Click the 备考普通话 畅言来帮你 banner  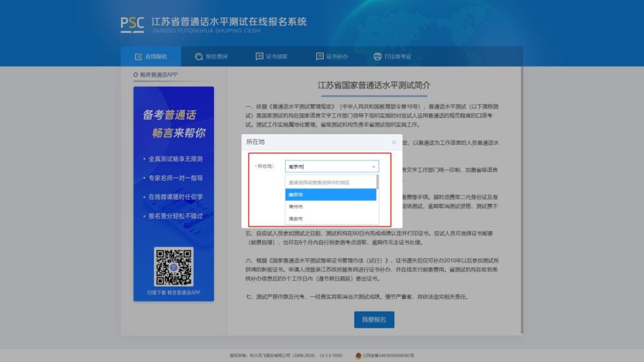174,194
